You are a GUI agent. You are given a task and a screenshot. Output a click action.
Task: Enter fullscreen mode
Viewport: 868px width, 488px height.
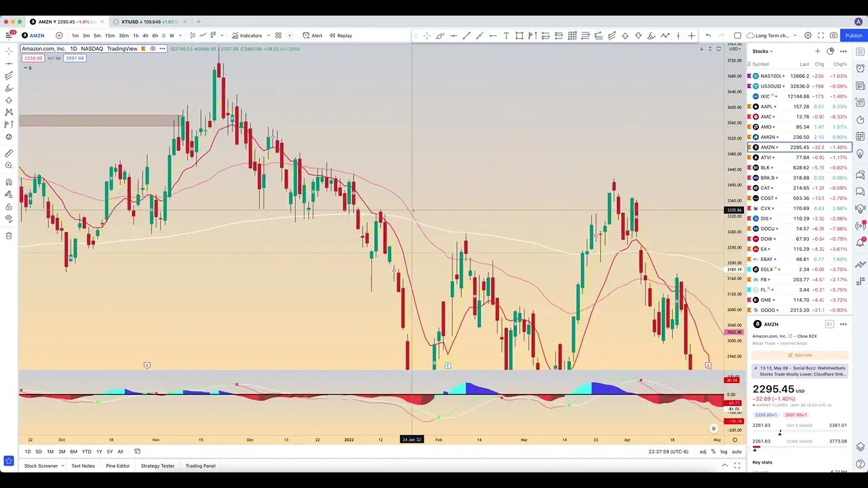point(821,35)
